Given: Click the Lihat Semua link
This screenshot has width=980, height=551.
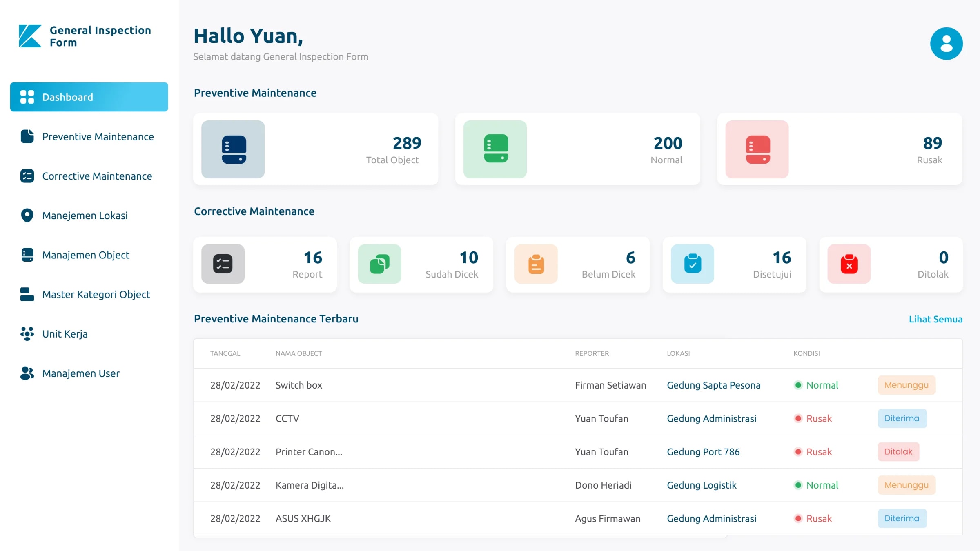Looking at the screenshot, I should 935,319.
